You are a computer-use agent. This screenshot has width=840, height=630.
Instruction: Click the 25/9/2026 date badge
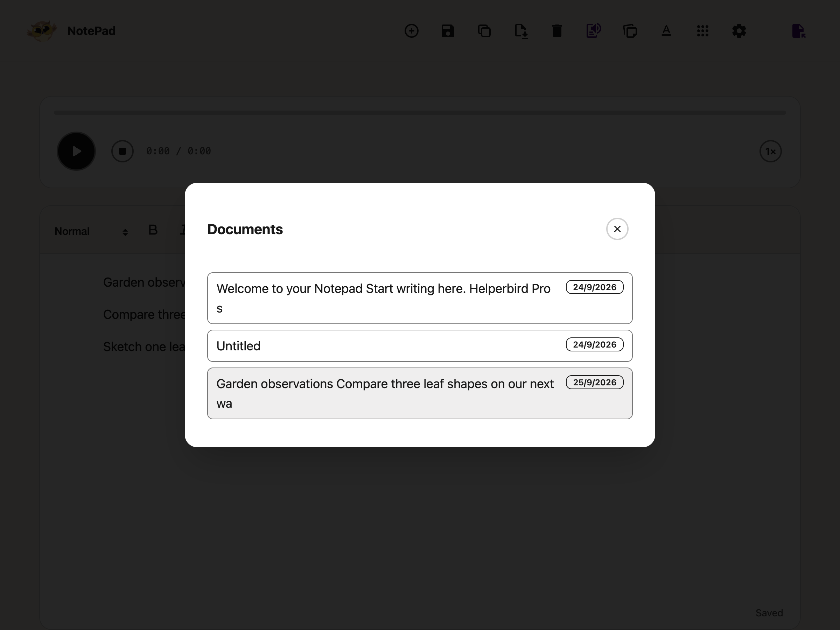[x=594, y=383]
